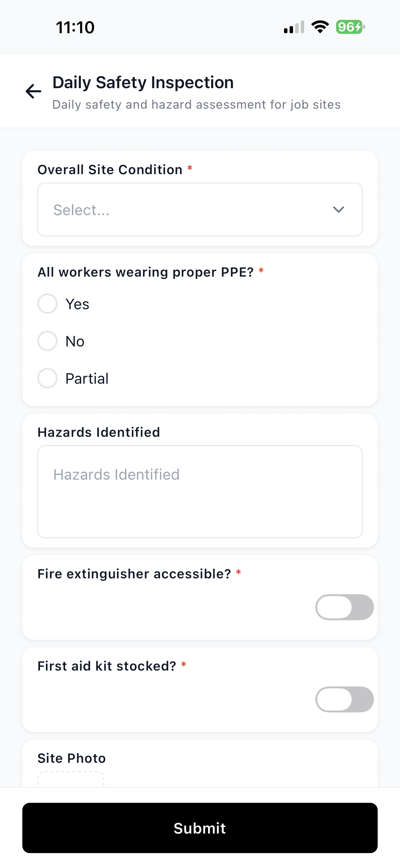The image size is (400, 868).
Task: Select the Partial PPE option
Action: tap(47, 378)
